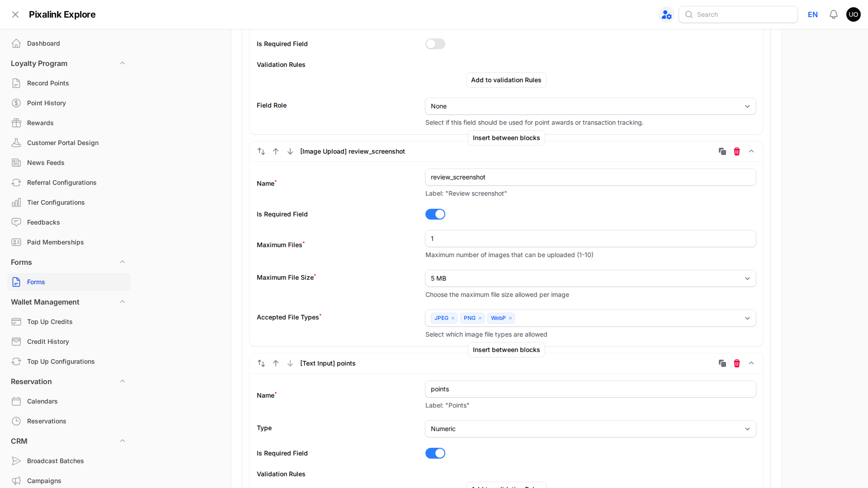The image size is (868, 488).
Task: Open the Field Role dropdown
Action: tap(590, 106)
